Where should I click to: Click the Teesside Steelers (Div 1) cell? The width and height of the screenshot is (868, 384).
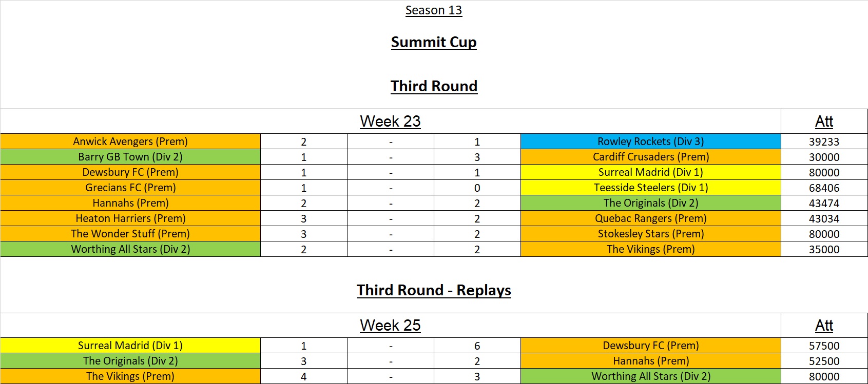click(650, 188)
